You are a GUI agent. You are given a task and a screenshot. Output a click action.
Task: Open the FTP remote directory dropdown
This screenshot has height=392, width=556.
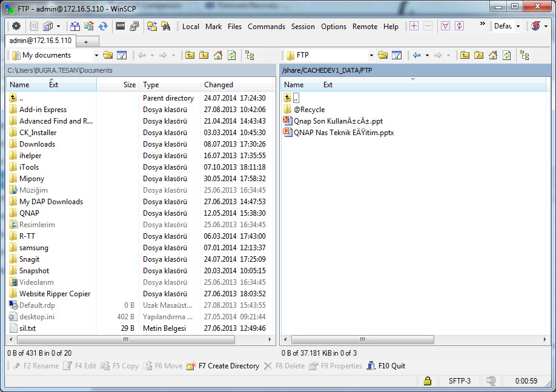coord(371,55)
